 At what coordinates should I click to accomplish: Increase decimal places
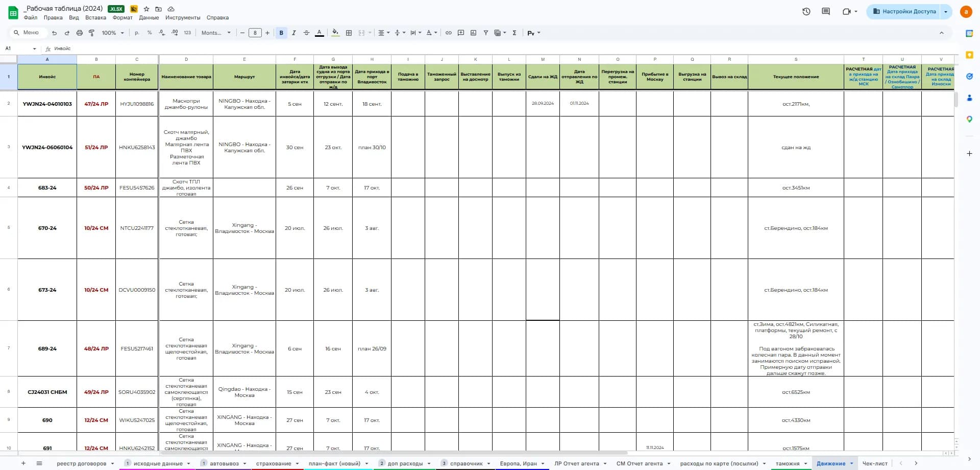175,33
